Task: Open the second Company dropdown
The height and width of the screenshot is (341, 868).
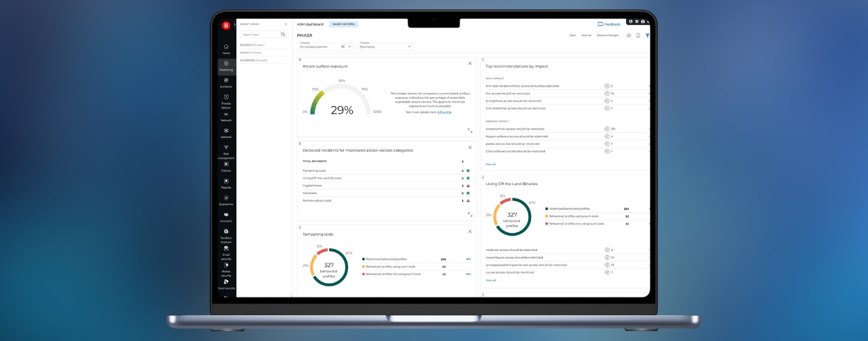Action: point(385,47)
